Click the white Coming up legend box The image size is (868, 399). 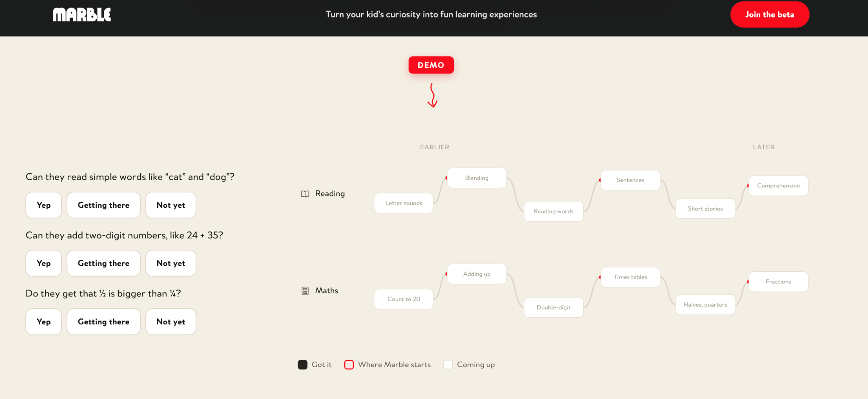coord(448,365)
